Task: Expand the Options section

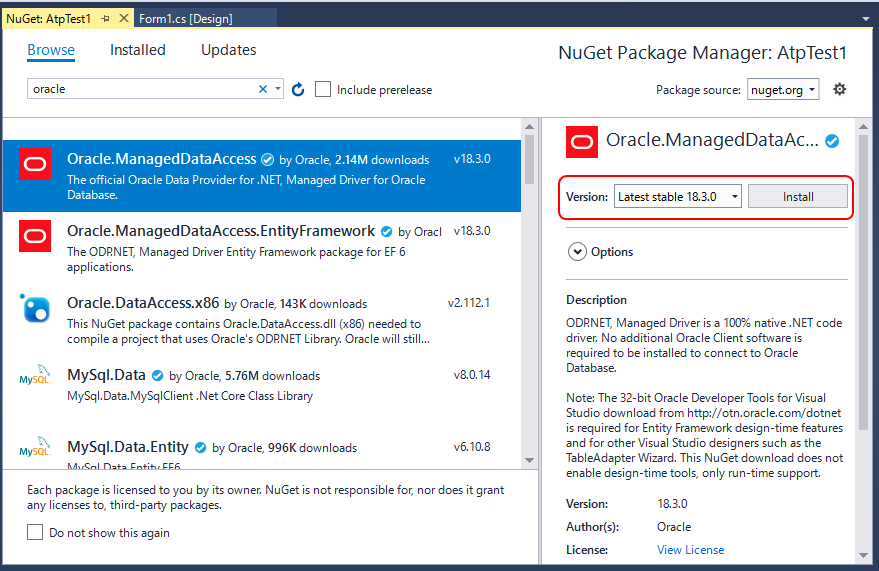Action: tap(577, 252)
